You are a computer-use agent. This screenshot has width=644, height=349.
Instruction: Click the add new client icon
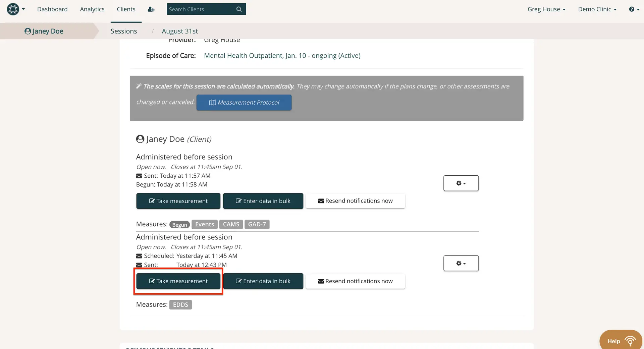151,9
